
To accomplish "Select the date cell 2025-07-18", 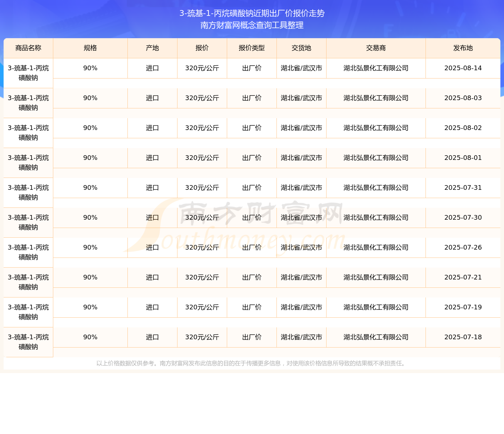I will (x=463, y=337).
